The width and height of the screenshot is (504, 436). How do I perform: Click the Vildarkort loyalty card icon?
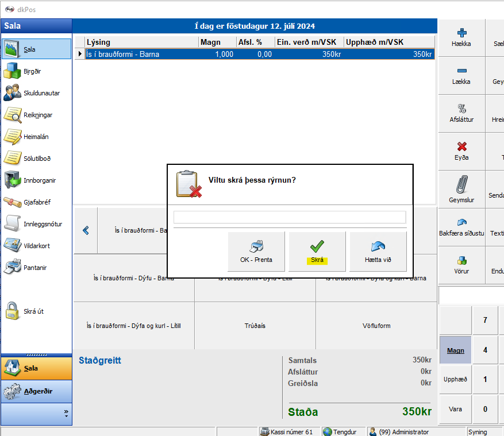coord(12,246)
